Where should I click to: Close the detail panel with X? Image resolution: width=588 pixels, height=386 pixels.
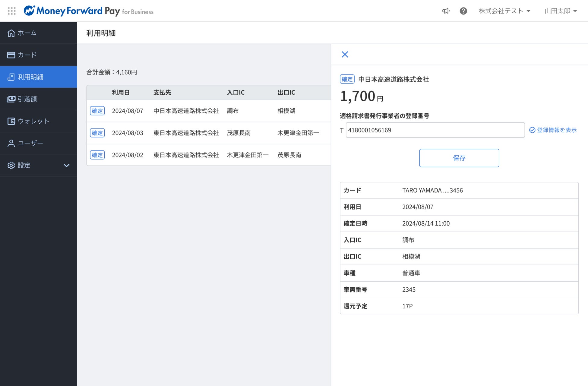[x=345, y=54]
